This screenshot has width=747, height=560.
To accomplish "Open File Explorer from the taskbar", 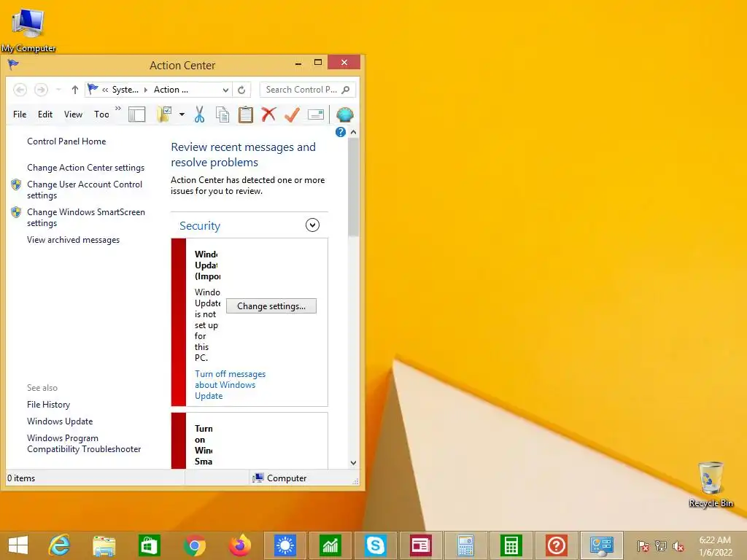I will [x=104, y=545].
